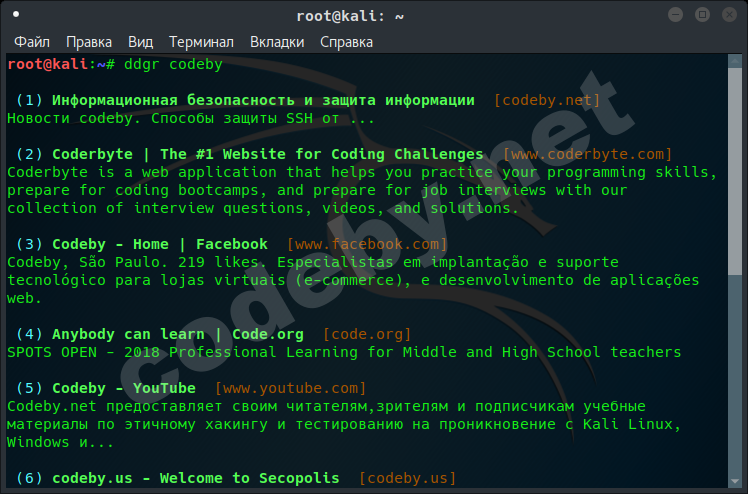Viewport: 748px width, 494px height.
Task: Click the [www.facebook.com] URL
Action: 367,244
